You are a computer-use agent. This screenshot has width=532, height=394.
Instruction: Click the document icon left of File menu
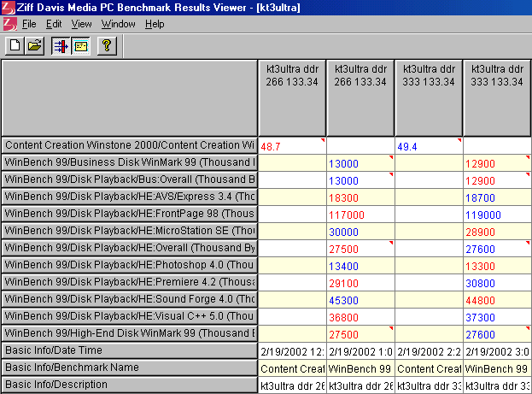(x=10, y=24)
